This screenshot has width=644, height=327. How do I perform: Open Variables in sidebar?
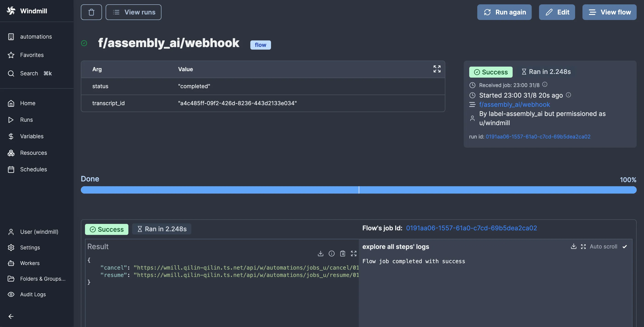click(32, 136)
